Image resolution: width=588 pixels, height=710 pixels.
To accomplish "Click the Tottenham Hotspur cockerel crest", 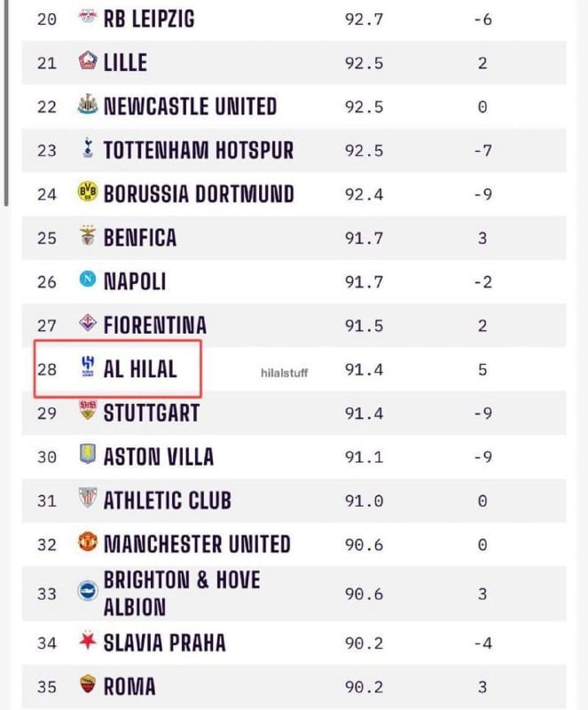I will coord(88,148).
